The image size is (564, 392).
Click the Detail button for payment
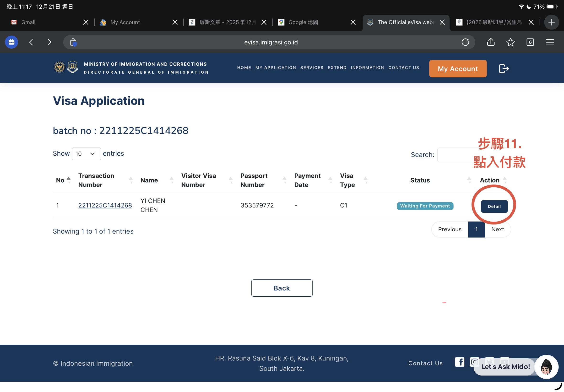pyautogui.click(x=494, y=206)
